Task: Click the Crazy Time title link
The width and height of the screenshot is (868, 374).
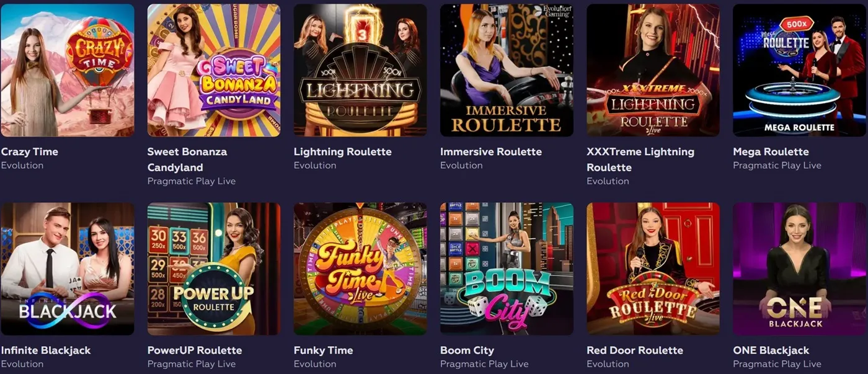Action: pyautogui.click(x=30, y=152)
